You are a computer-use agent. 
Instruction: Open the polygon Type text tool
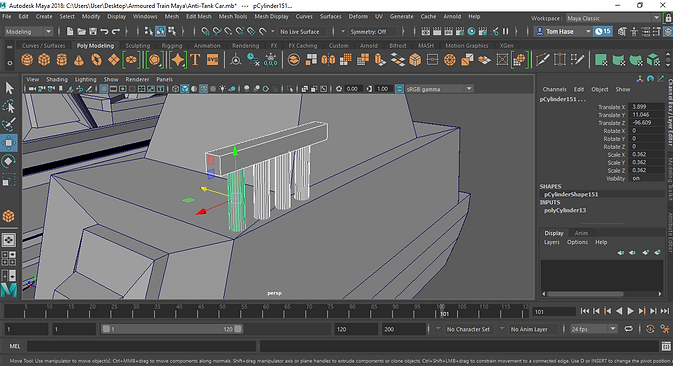click(x=195, y=60)
